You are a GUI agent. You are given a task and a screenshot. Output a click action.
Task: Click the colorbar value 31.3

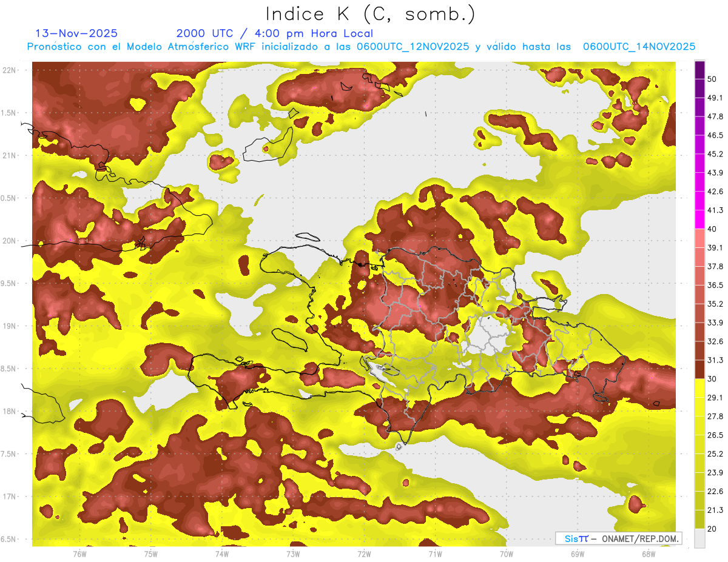pos(715,360)
